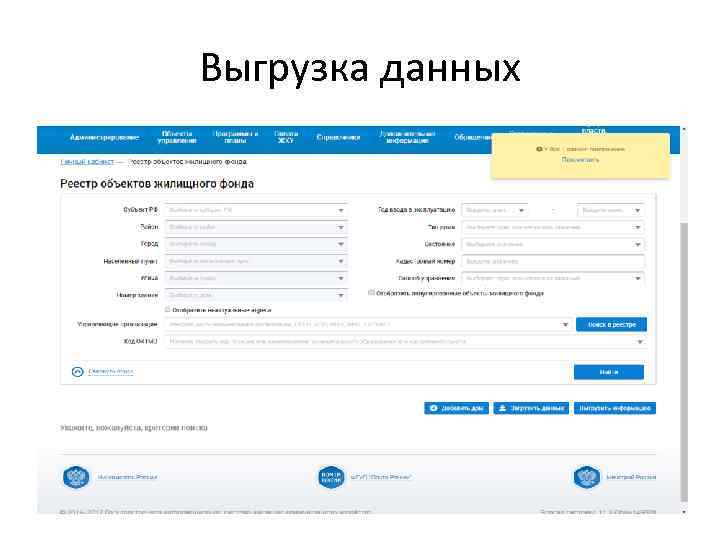Follow the Личный кабинет breadcrumb link
The image size is (720, 540).
point(87,162)
